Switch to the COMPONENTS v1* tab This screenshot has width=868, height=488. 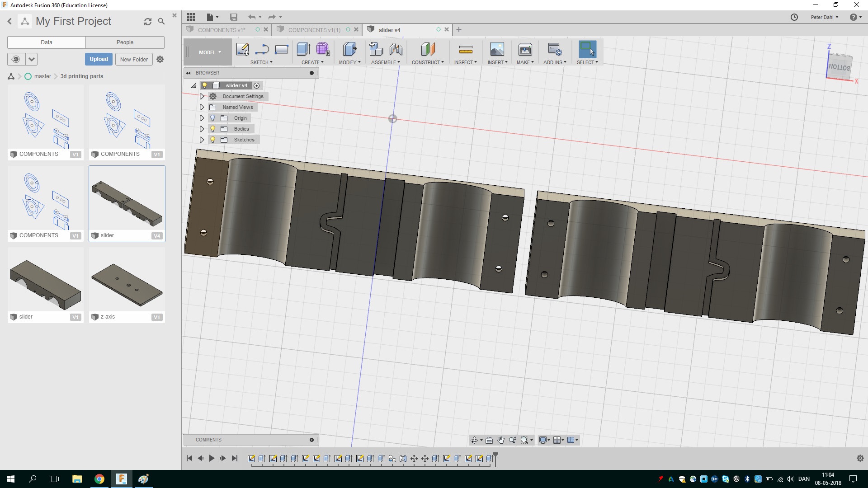point(222,30)
